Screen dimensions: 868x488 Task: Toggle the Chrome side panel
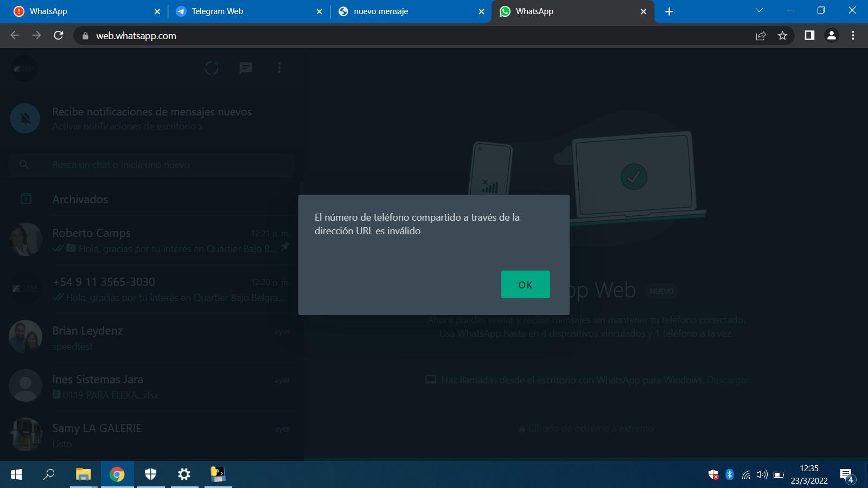click(809, 35)
